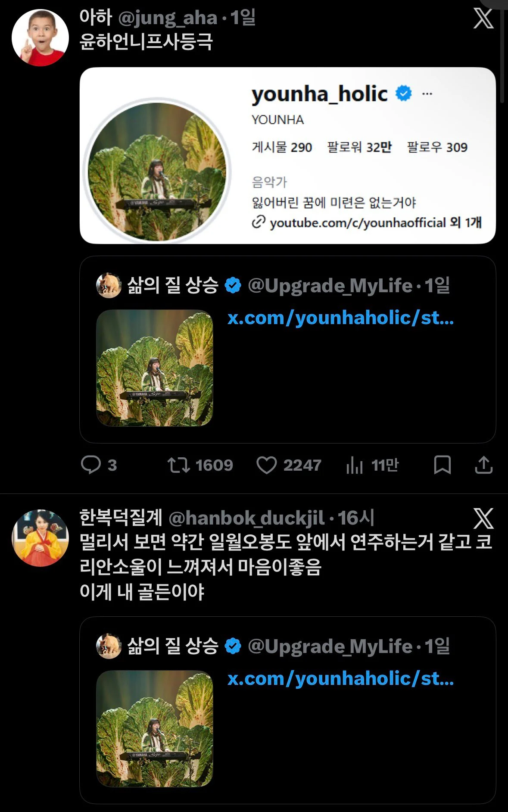Open x.com/younhaholic link in first quoted tweet

click(340, 318)
